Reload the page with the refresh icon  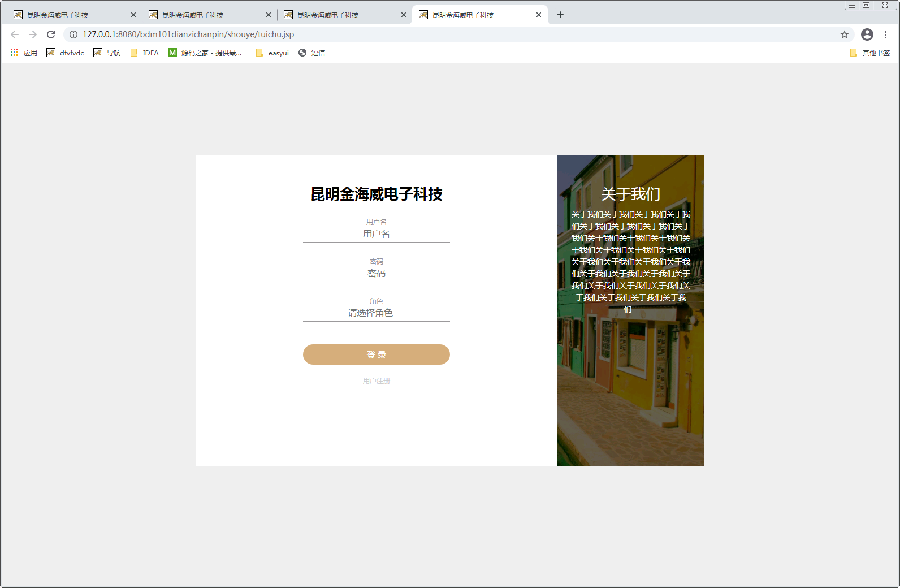point(51,34)
